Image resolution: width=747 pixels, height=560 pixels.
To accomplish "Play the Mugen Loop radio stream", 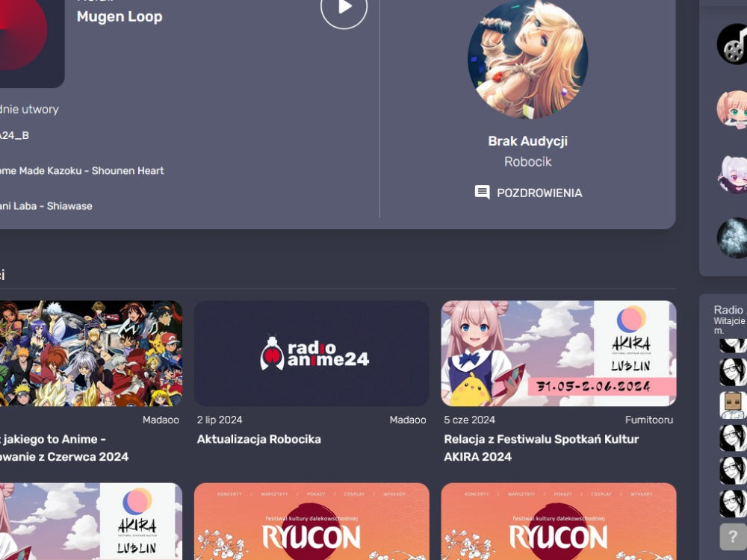I will point(344,7).
